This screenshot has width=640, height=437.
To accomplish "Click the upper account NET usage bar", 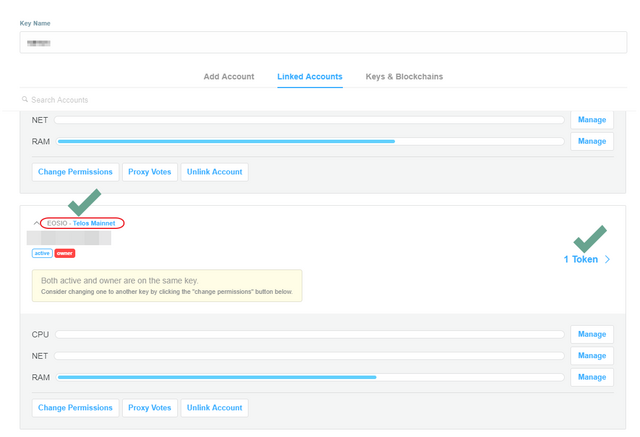I will tap(309, 120).
